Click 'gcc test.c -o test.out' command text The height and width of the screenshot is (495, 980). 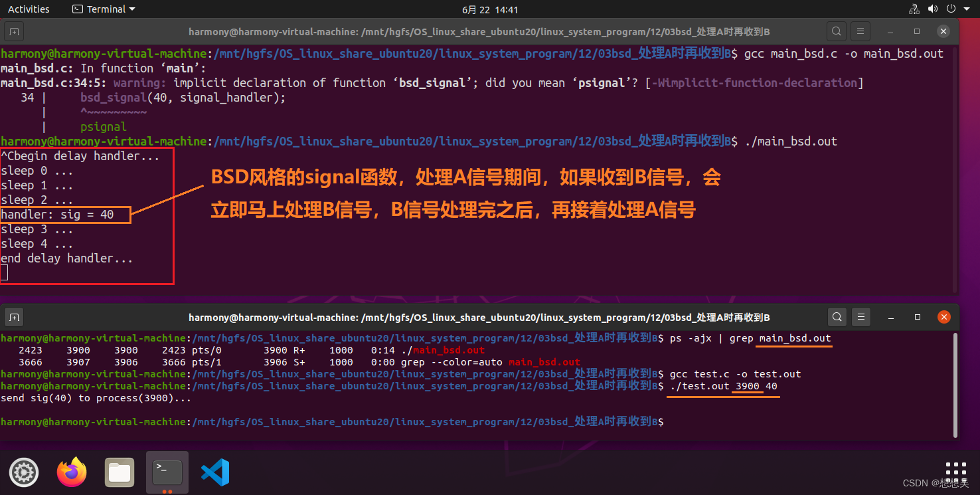(736, 374)
